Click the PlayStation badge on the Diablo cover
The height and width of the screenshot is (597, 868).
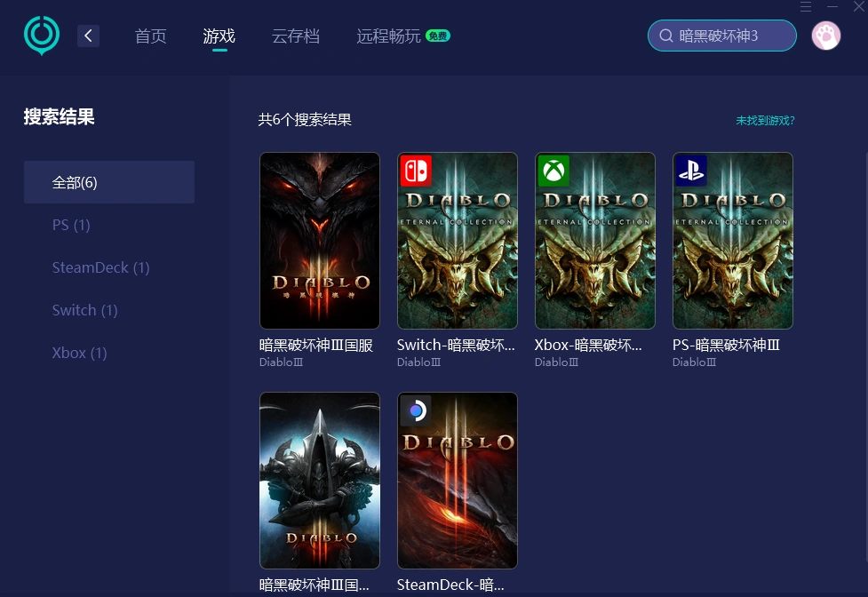690,171
